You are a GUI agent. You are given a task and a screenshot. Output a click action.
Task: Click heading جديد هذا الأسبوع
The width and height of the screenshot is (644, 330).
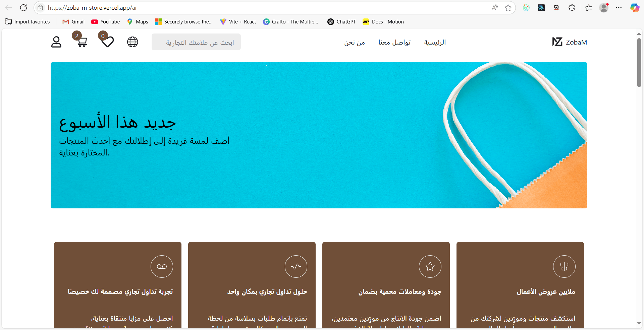(x=118, y=123)
